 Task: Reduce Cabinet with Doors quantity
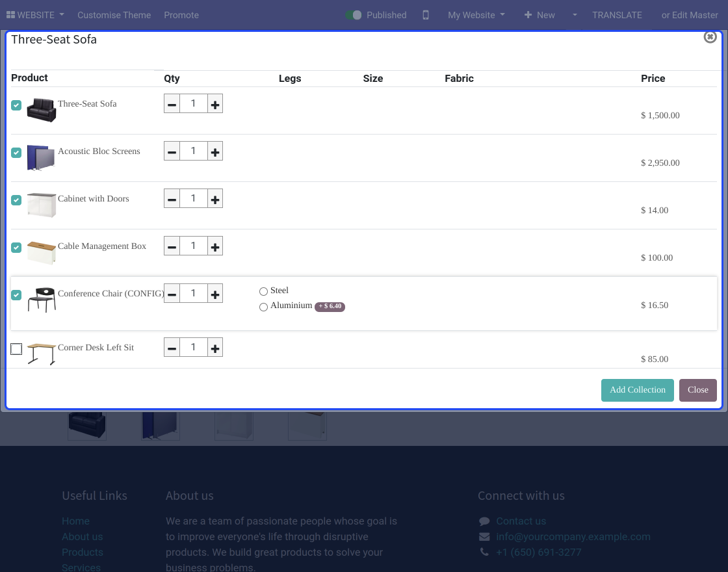[172, 198]
